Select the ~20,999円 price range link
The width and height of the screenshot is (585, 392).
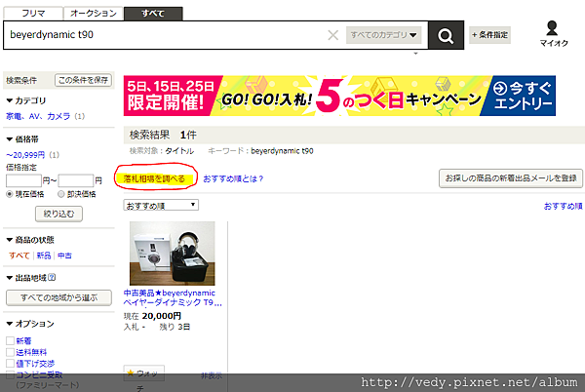tap(25, 155)
